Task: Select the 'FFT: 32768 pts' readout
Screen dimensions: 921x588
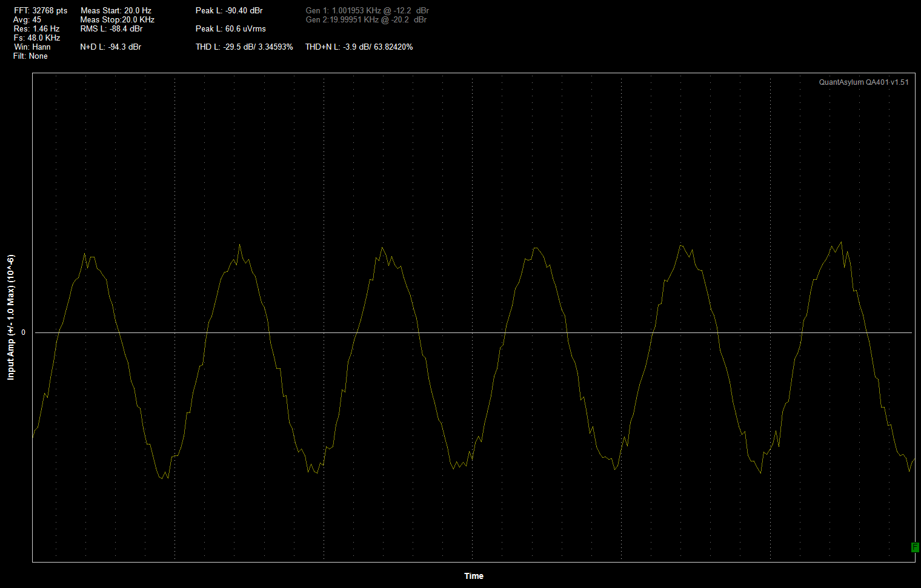Action: click(41, 11)
